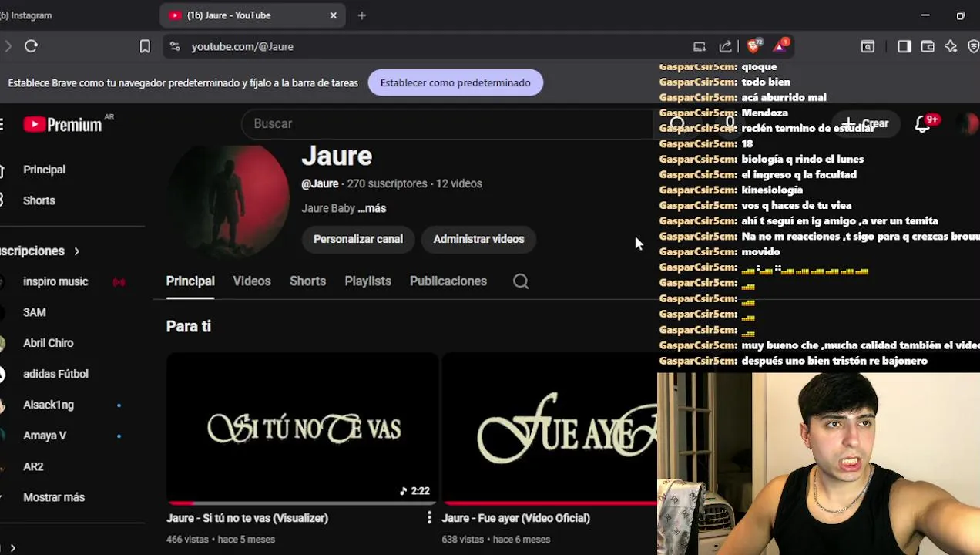Viewport: 980px width, 555px height.
Task: Open Shorts in the left sidebar
Action: (39, 200)
